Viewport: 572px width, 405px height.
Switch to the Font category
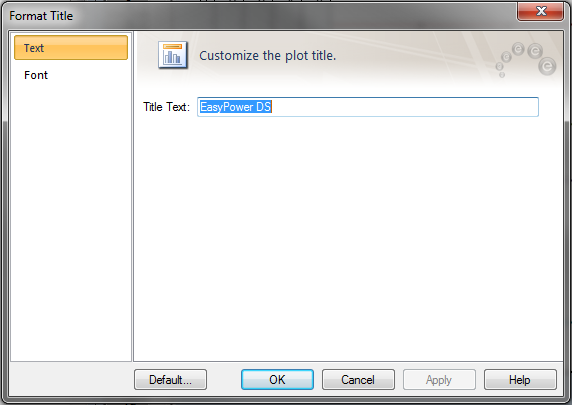(36, 75)
